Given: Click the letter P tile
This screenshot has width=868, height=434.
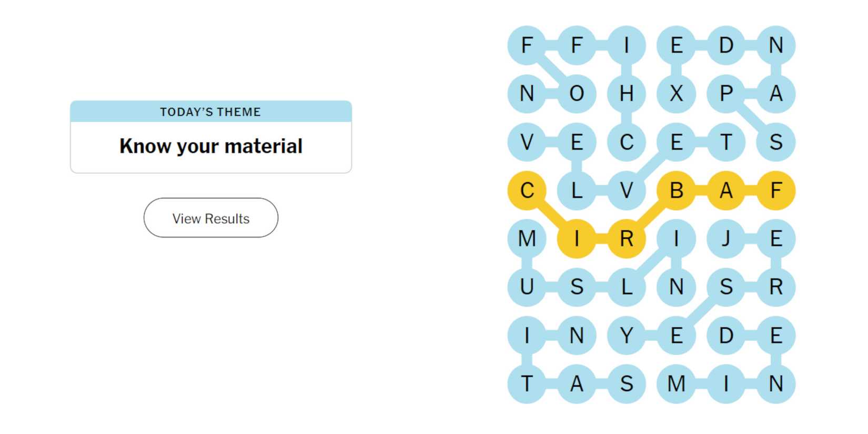Looking at the screenshot, I should [726, 94].
